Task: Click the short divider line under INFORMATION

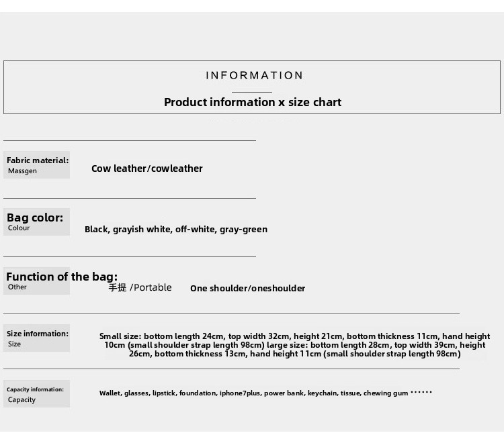Action: 252,92
